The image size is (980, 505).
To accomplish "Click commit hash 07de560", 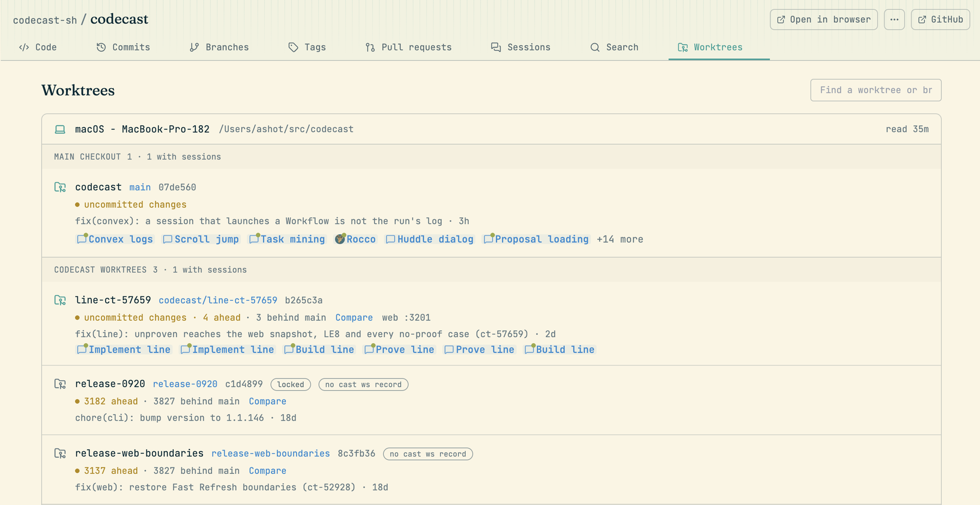I will pos(177,187).
